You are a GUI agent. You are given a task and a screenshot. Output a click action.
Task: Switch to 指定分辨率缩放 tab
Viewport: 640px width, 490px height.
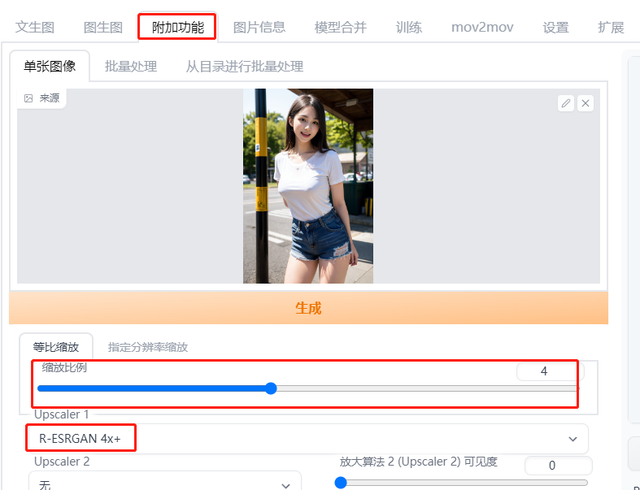[148, 347]
